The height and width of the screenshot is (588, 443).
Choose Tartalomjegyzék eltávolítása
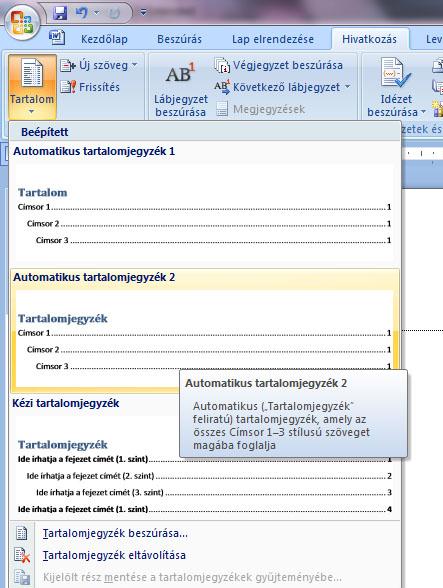(x=114, y=555)
